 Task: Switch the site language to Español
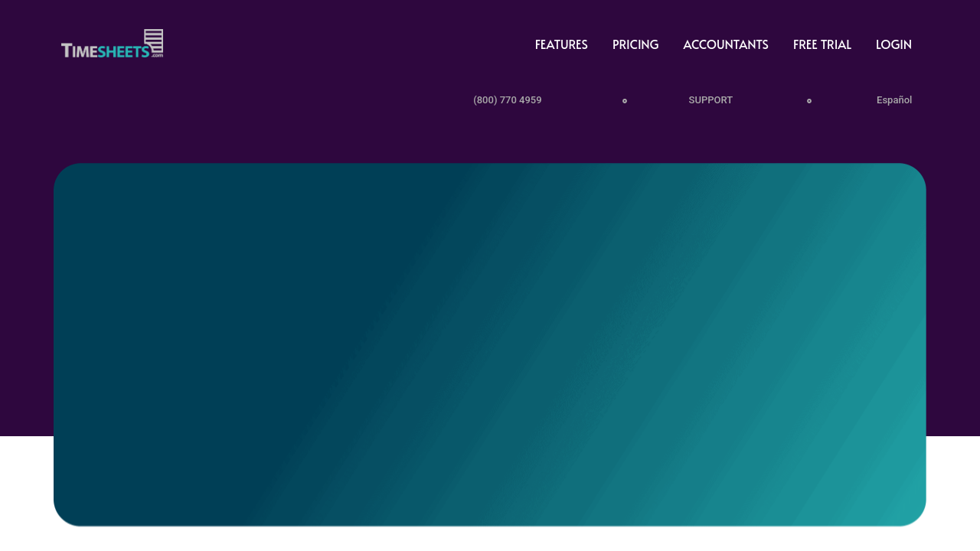(x=893, y=100)
